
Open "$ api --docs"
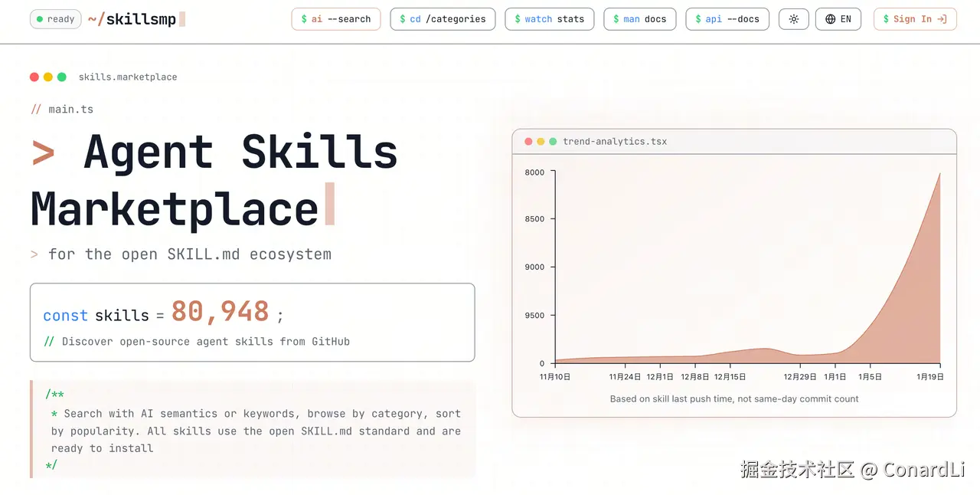coord(727,18)
